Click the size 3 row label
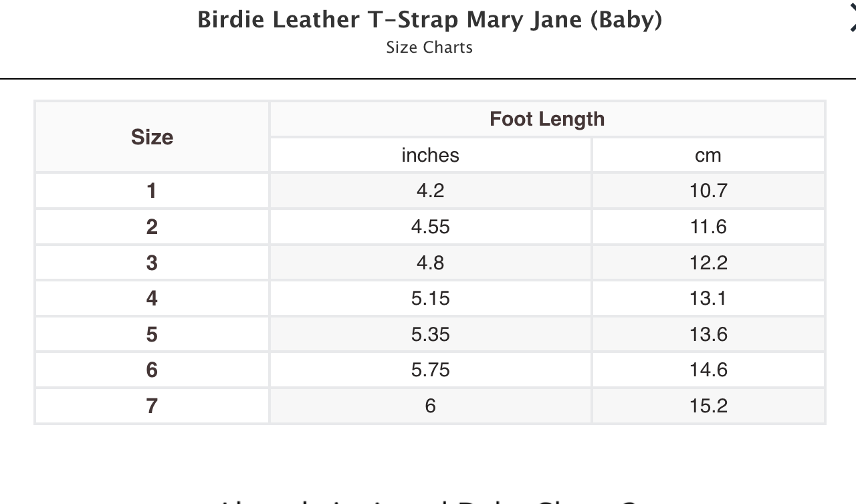This screenshot has height=504, width=856. (152, 263)
